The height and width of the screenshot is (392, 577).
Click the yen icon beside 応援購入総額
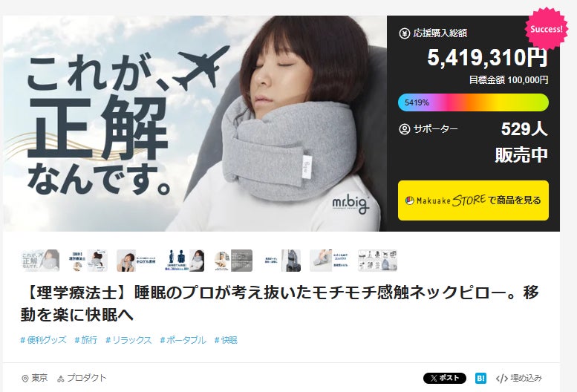point(405,33)
